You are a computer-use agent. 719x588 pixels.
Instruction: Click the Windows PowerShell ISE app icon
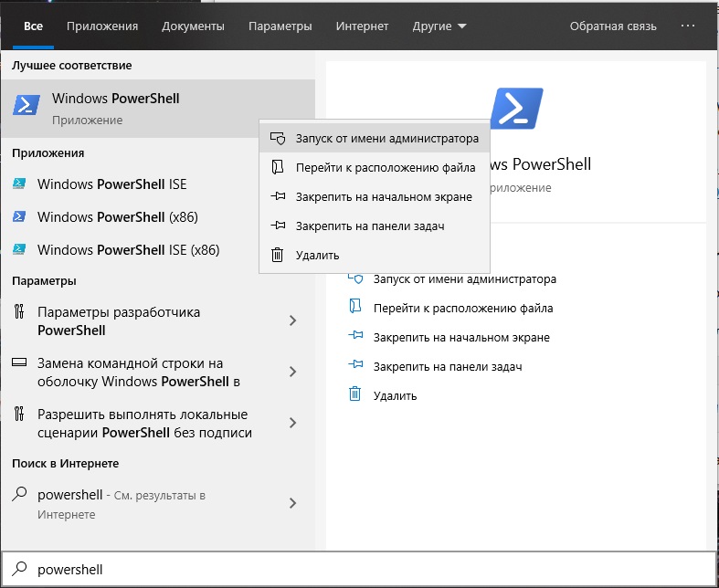point(19,184)
